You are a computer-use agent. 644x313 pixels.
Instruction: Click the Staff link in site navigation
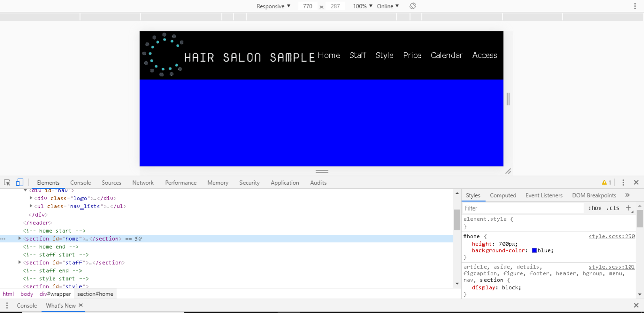358,55
